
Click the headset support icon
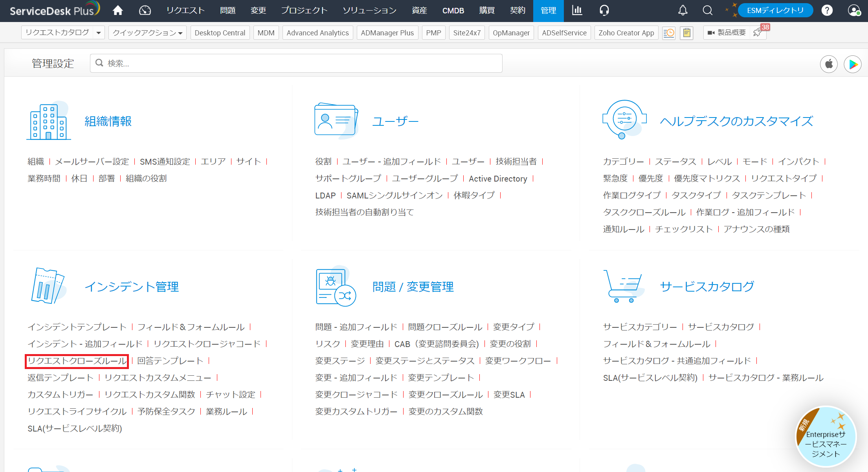[604, 11]
